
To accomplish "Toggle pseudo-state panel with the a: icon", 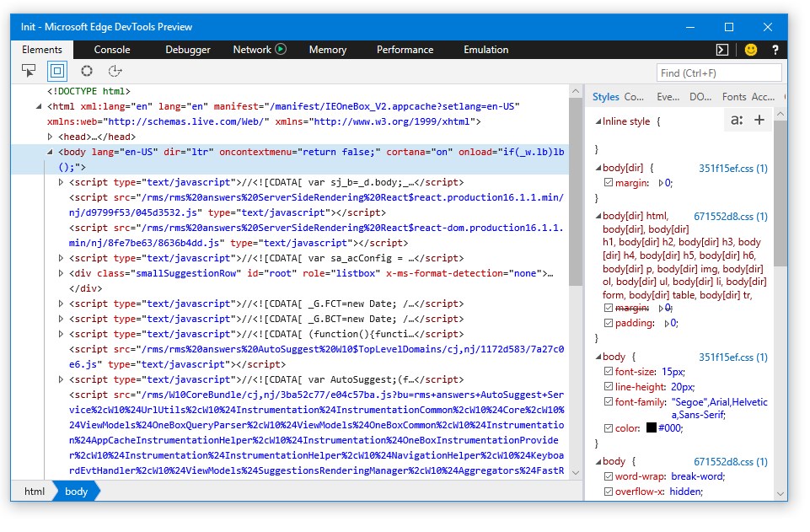I will [x=738, y=121].
